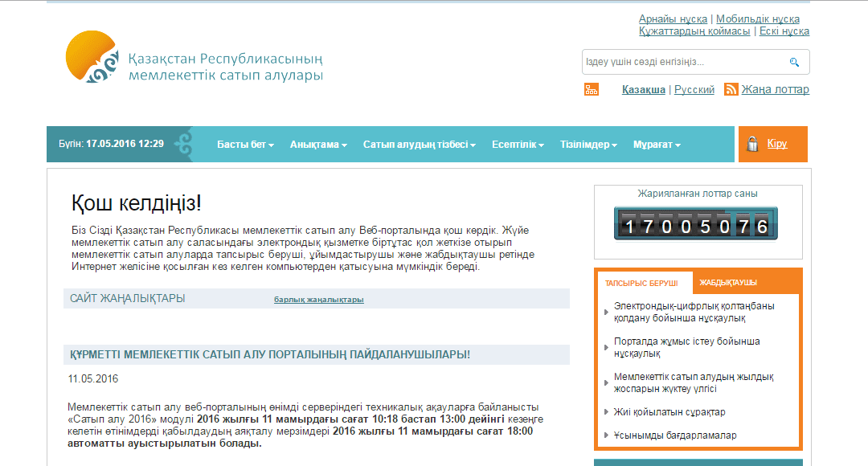This screenshot has width=868, height=466.
Task: Click Жарияланған лоттар саны label
Action: coord(698,194)
